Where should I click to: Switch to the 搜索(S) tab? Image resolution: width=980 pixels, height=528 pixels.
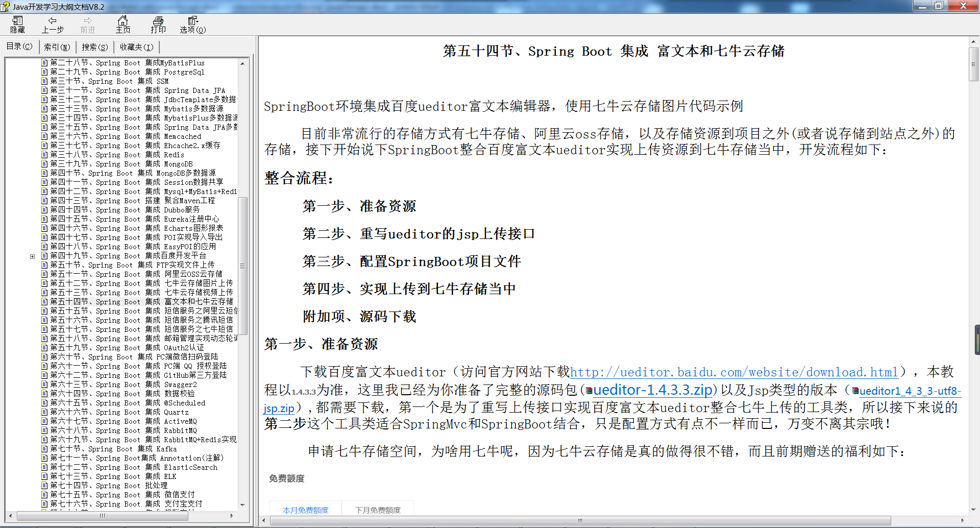tap(95, 47)
